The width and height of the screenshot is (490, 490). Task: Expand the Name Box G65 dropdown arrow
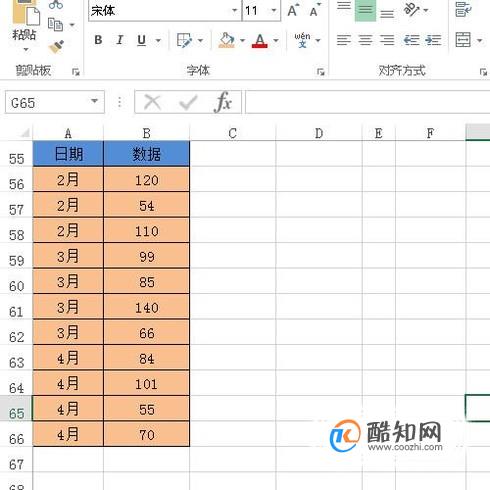[95, 101]
